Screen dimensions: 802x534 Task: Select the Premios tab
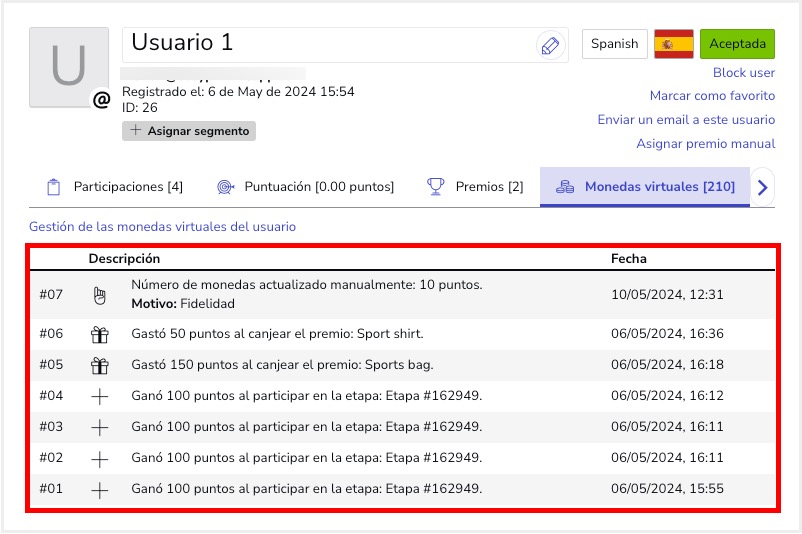pyautogui.click(x=475, y=187)
